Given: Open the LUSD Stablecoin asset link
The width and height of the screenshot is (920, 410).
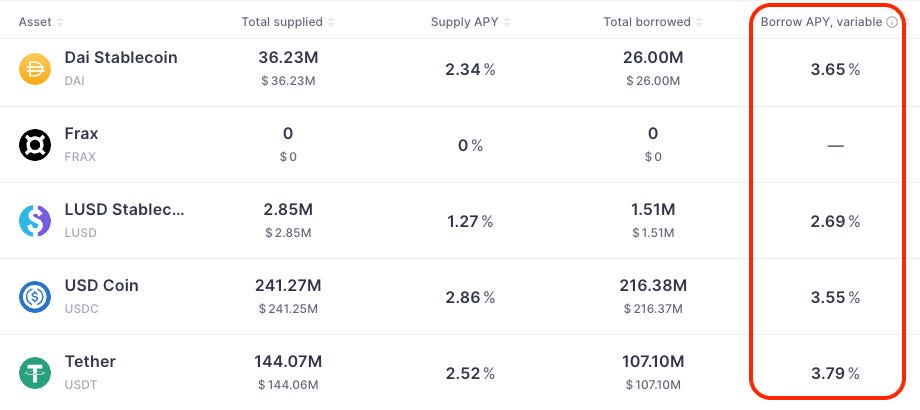Looking at the screenshot, I should (x=125, y=210).
